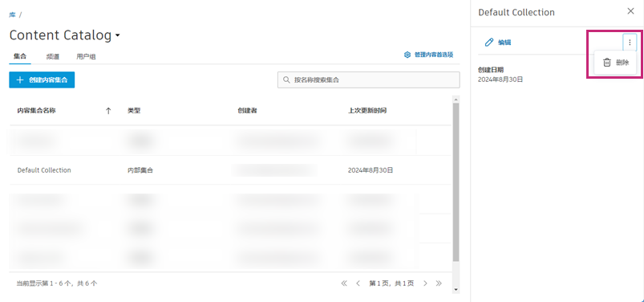Click the 2024年8月30日 table date cell

[371, 170]
